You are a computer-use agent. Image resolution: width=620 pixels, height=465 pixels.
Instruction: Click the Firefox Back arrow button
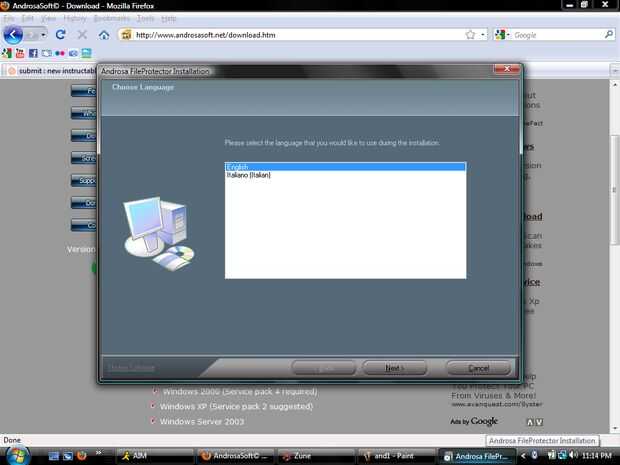pyautogui.click(x=13, y=35)
